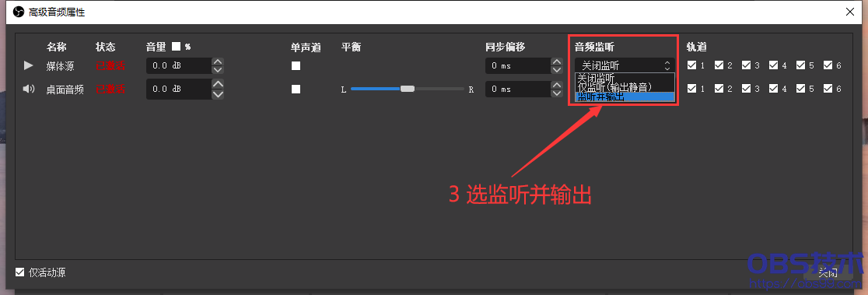Choose 监听并输出 in the dropdown list
This screenshot has height=295, width=868.
[x=625, y=97]
